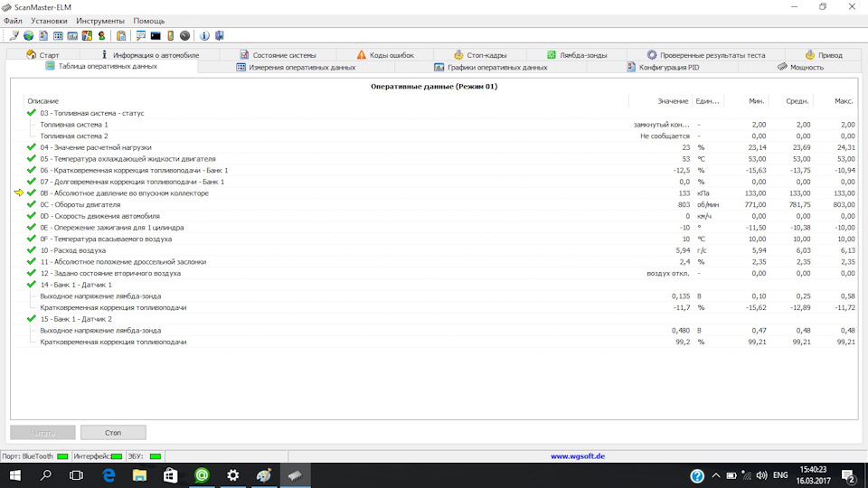Toggle checkmark for 0C Обороты двигателя
The height and width of the screenshot is (488, 868).
(32, 204)
